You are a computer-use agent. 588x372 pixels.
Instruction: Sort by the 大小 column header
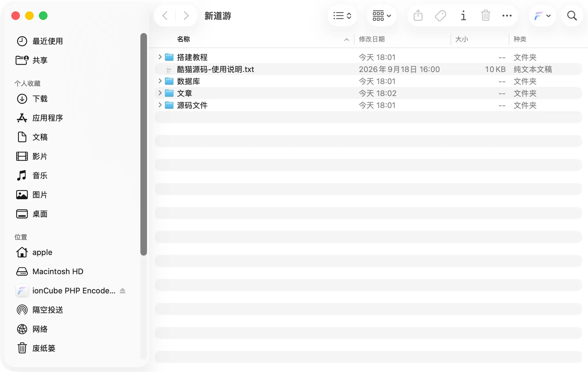(x=462, y=39)
